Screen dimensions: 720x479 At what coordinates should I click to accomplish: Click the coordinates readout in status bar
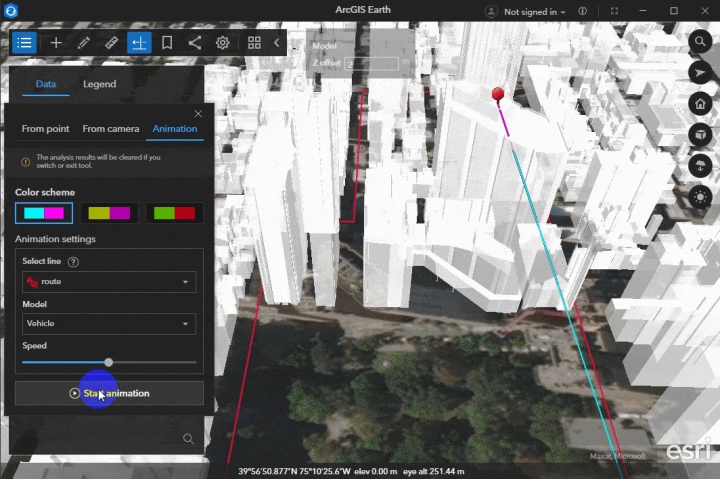click(x=294, y=471)
